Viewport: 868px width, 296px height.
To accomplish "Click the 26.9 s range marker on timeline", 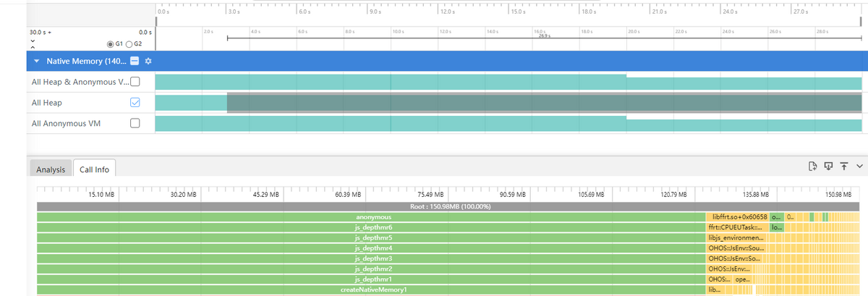I will (542, 37).
